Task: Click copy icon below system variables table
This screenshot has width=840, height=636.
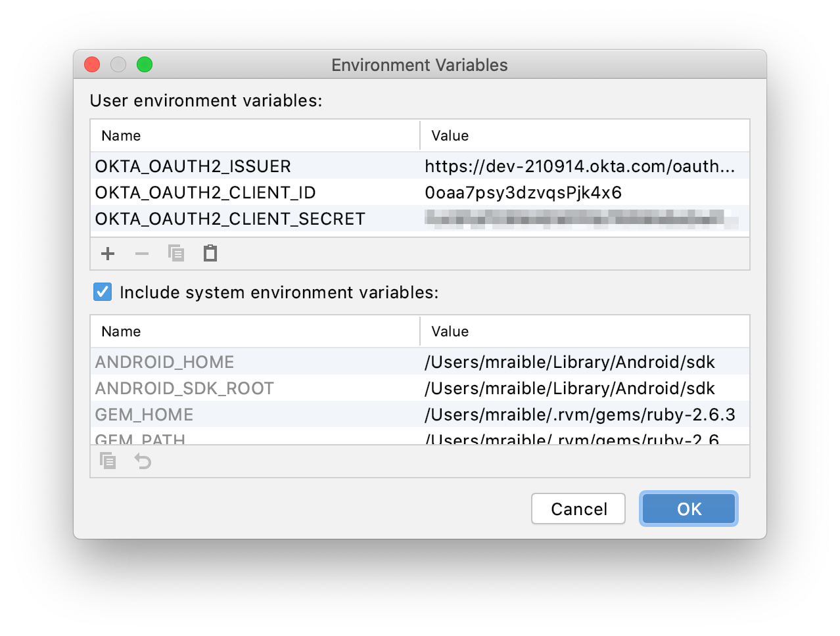Action: click(x=108, y=461)
